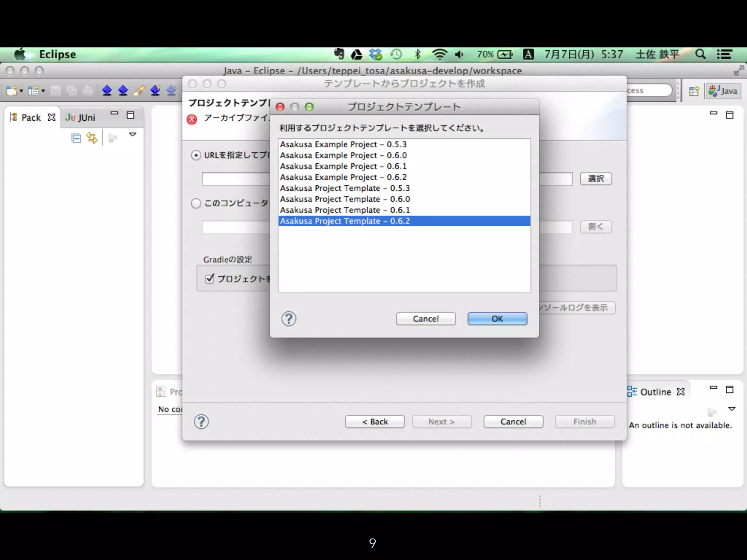The height and width of the screenshot is (560, 747).
Task: Toggle the Gradle project checkbox
Action: pyautogui.click(x=209, y=279)
